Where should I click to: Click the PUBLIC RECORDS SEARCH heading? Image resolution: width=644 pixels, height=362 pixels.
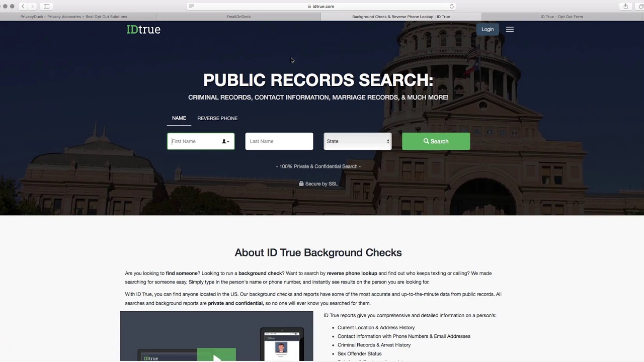(318, 80)
